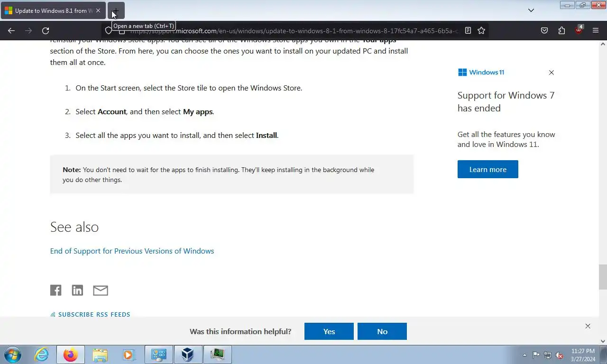Show hidden system tray icons
Viewport: 607px width, 364px height.
coord(524,355)
